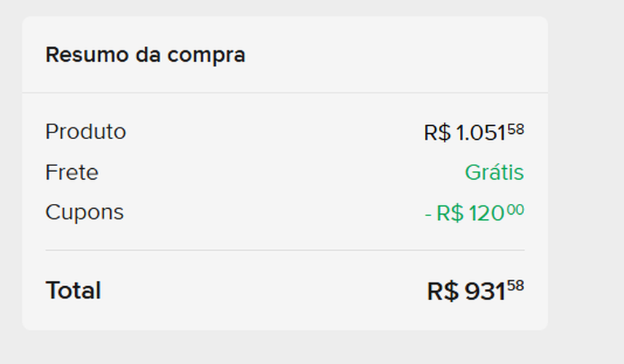Screen dimensions: 624x364
Task: Click the divider line below the heading
Action: pyautogui.click(x=284, y=93)
